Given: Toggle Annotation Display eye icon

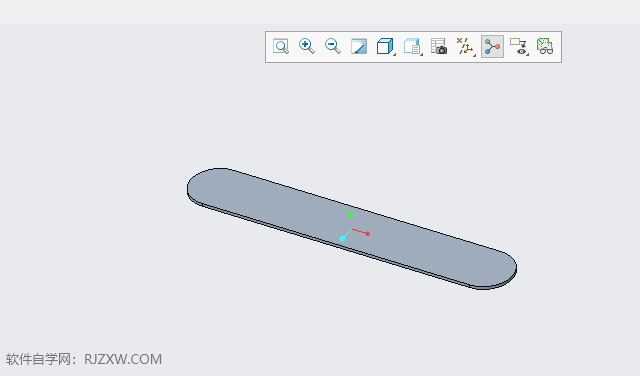Looking at the screenshot, I should (x=519, y=47).
